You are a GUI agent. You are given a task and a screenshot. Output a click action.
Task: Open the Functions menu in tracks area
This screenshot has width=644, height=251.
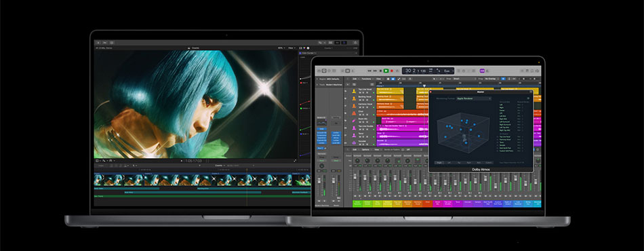pyautogui.click(x=367, y=79)
